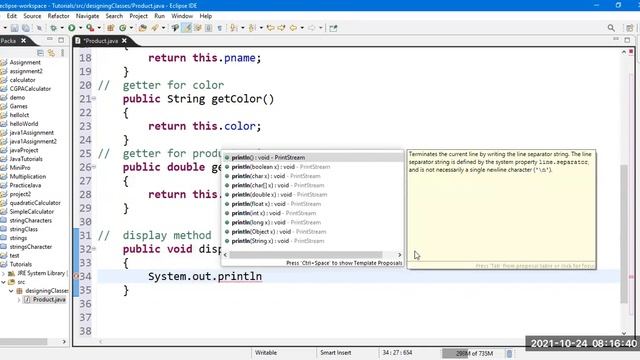Click the garbage collector trash icon
Image resolution: width=640 pixels, height=360 pixels.
click(509, 353)
